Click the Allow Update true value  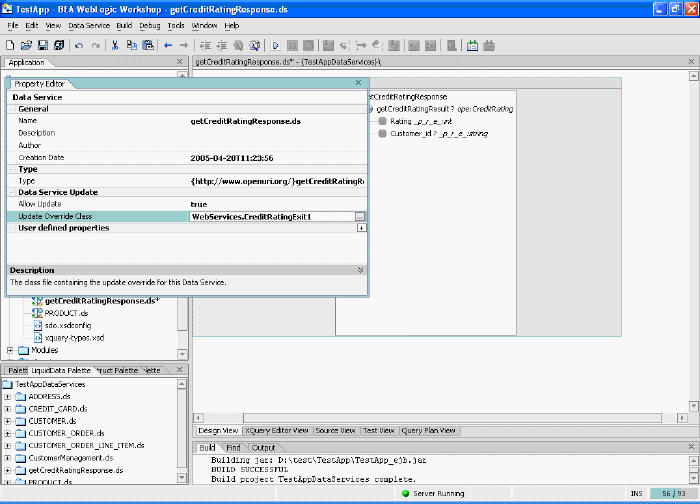click(x=199, y=204)
